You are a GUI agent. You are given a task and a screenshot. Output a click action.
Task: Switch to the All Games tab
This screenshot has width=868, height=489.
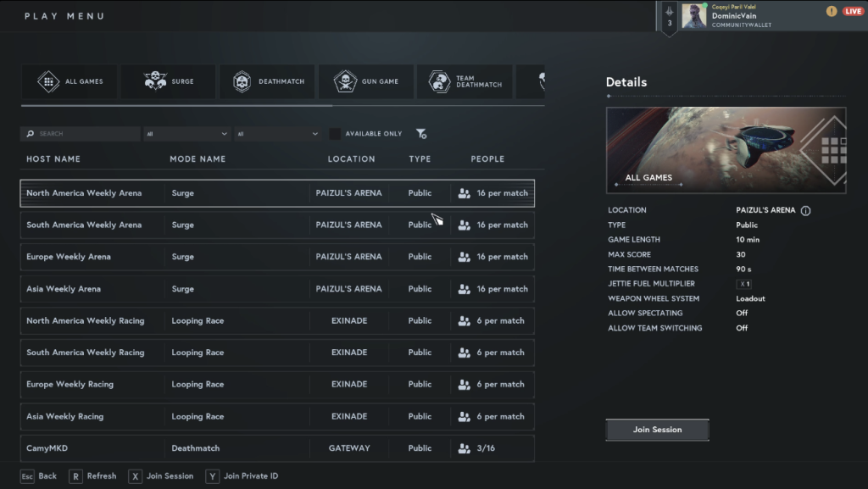coord(70,81)
